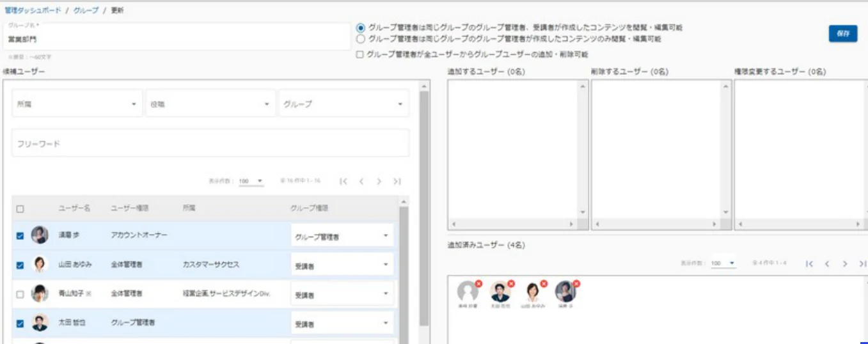Viewport: 868px width, 344px height.
Task: Go to previous page of 追加済みユーザー list
Action: [x=827, y=263]
